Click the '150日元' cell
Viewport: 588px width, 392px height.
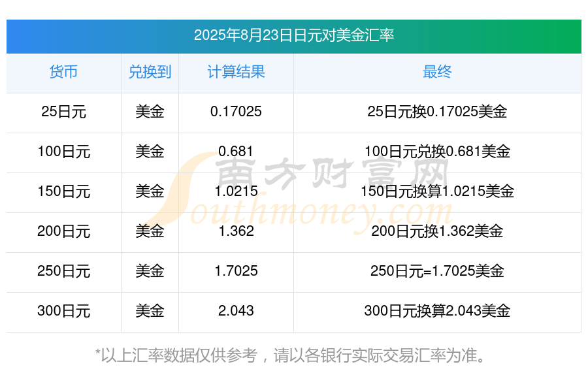pyautogui.click(x=63, y=191)
